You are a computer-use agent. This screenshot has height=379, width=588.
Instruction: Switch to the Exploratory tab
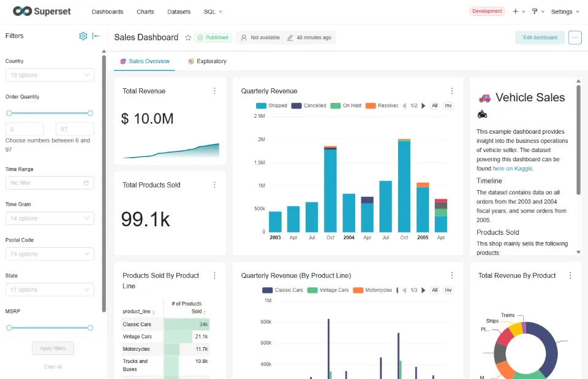207,61
